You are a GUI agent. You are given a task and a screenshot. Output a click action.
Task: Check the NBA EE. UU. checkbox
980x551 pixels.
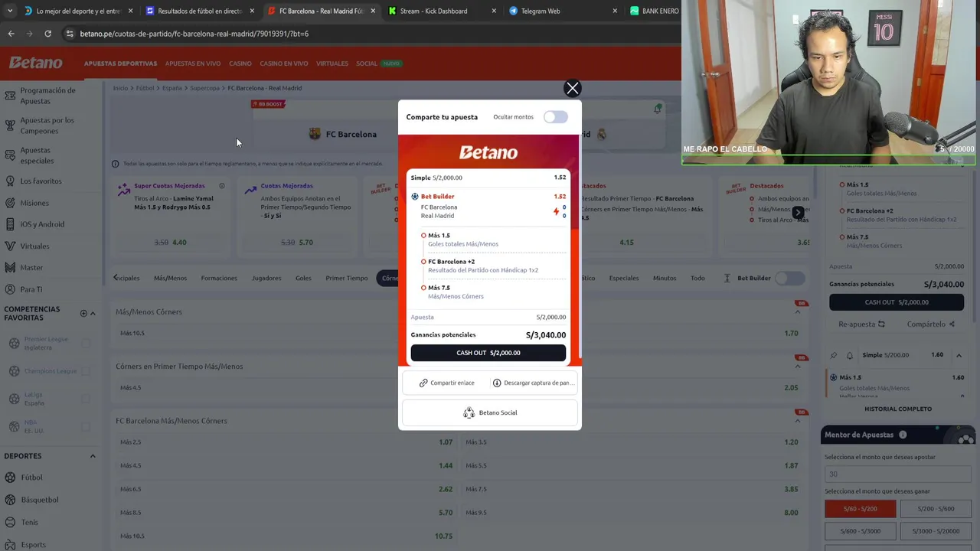[x=86, y=427]
